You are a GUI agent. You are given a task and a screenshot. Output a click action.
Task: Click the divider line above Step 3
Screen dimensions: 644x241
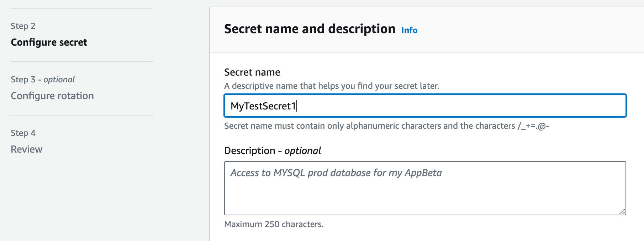coord(82,62)
